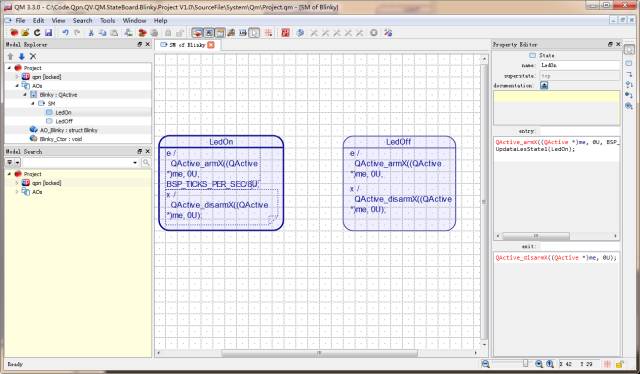Select the State tool in right palette
Image resolution: width=640 pixels, height=374 pixels.
pos(629,63)
